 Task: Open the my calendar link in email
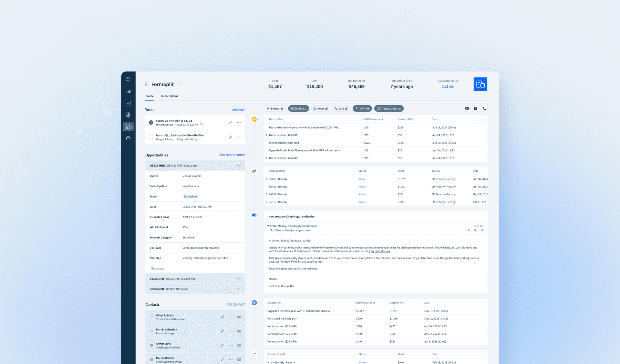(x=380, y=251)
